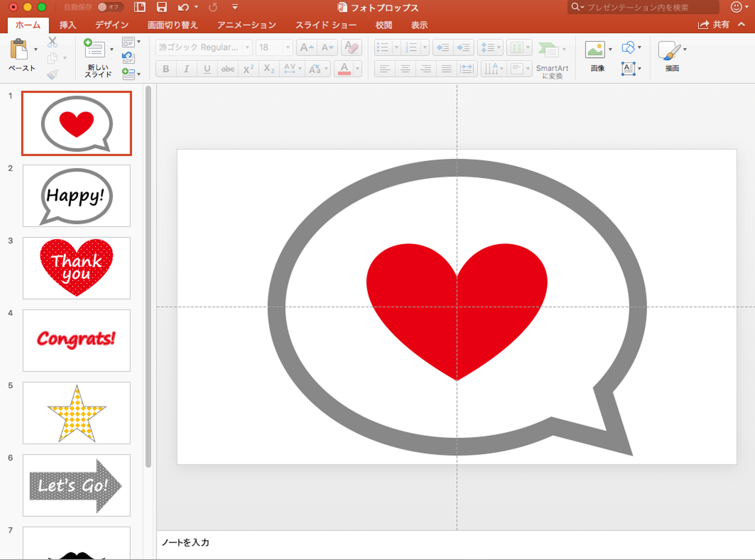
Task: Click the プレゼンテーション内を検索 search field
Action: pos(643,7)
